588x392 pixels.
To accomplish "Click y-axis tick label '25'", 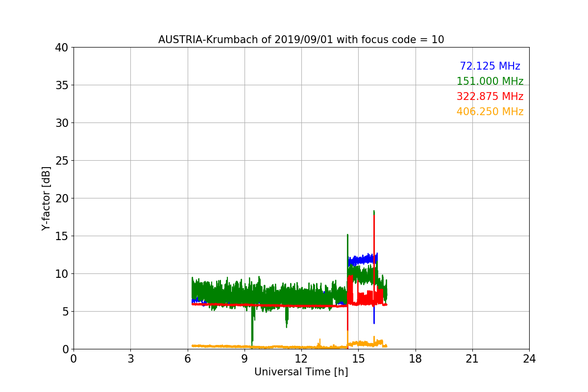I will point(62,161).
